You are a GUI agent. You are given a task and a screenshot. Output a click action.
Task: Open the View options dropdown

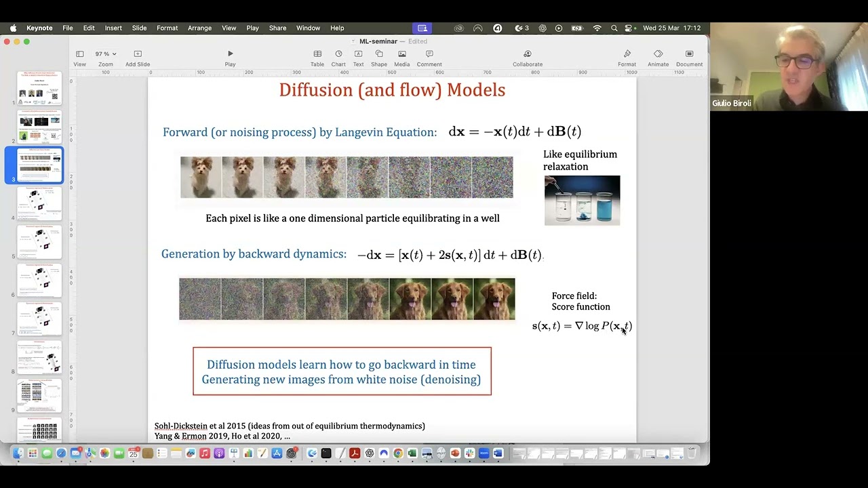(x=79, y=54)
